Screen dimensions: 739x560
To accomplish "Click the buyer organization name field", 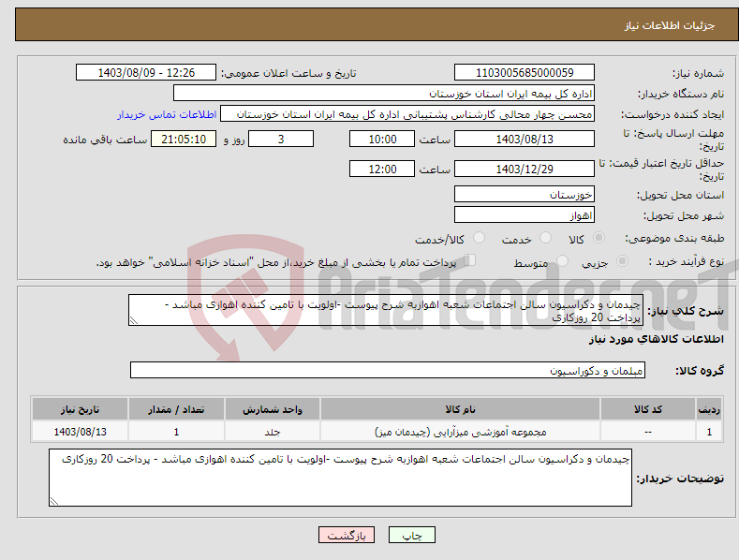I will 384,94.
